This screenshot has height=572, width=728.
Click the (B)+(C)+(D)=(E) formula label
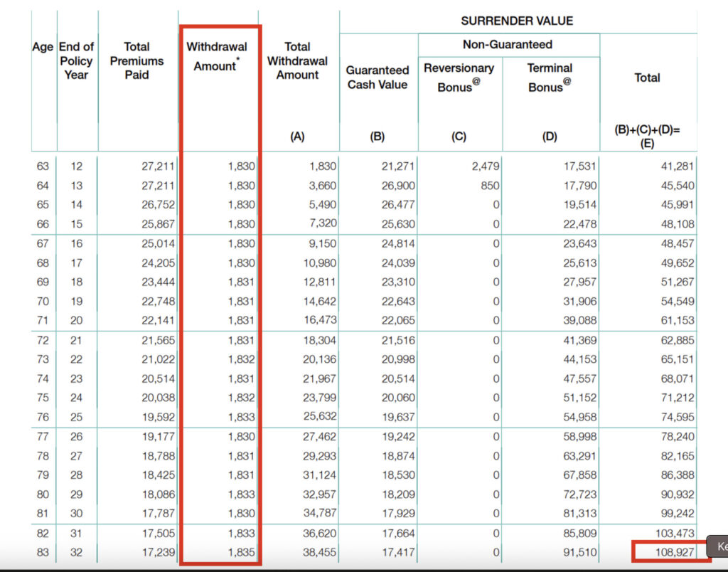(647, 137)
